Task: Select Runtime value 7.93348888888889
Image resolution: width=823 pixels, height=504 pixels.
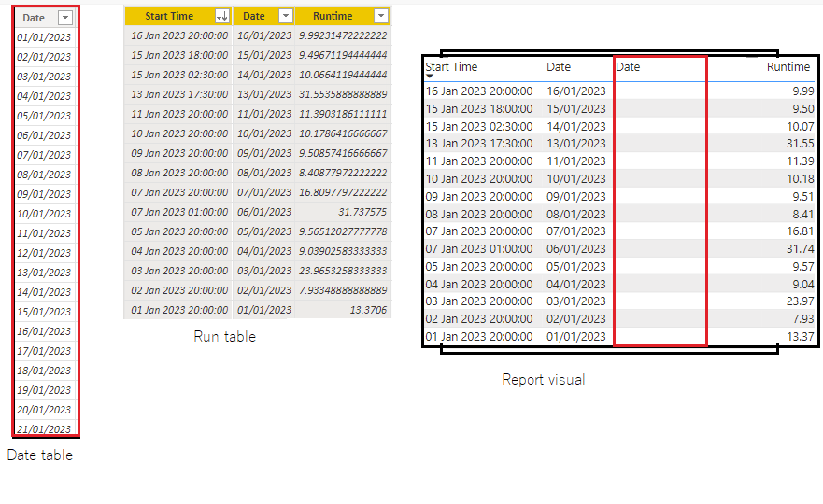Action: coord(343,290)
